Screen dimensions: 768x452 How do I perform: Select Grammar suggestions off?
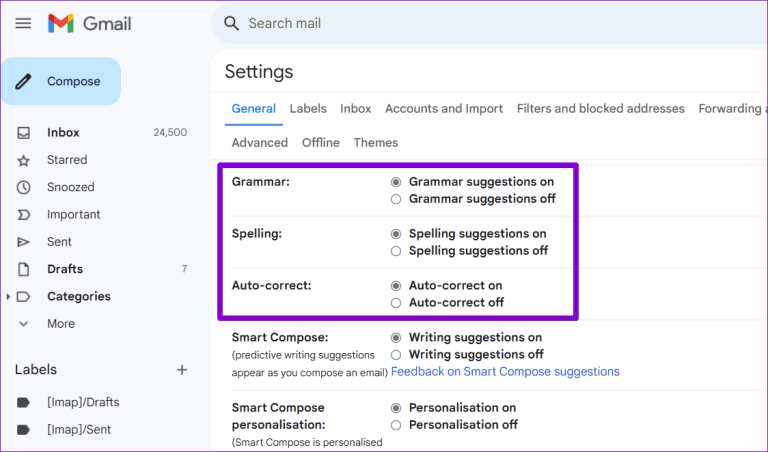click(x=396, y=199)
